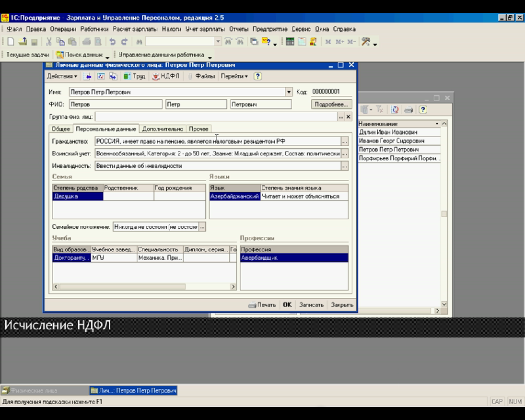The image size is (525, 420).
Task: Click the Paste clipboard icon
Action: point(73,41)
